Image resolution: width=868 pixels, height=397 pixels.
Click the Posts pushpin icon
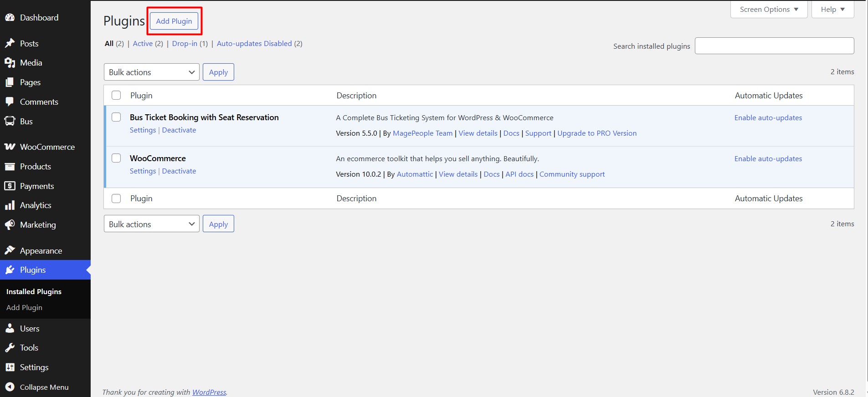pos(10,43)
